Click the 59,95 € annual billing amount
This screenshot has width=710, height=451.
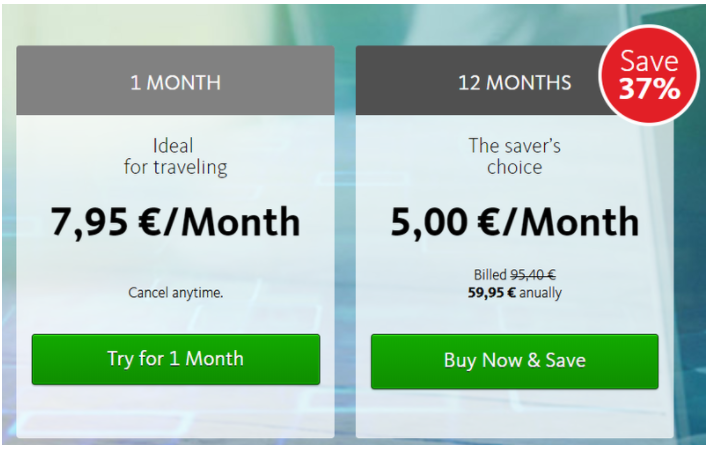pyautogui.click(x=491, y=293)
